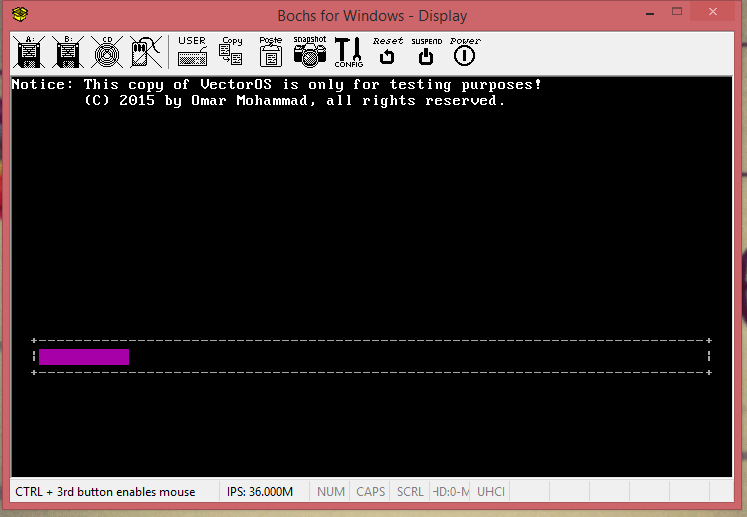This screenshot has width=747, height=517.
Task: Click the SCRL status indicator
Action: [410, 492]
